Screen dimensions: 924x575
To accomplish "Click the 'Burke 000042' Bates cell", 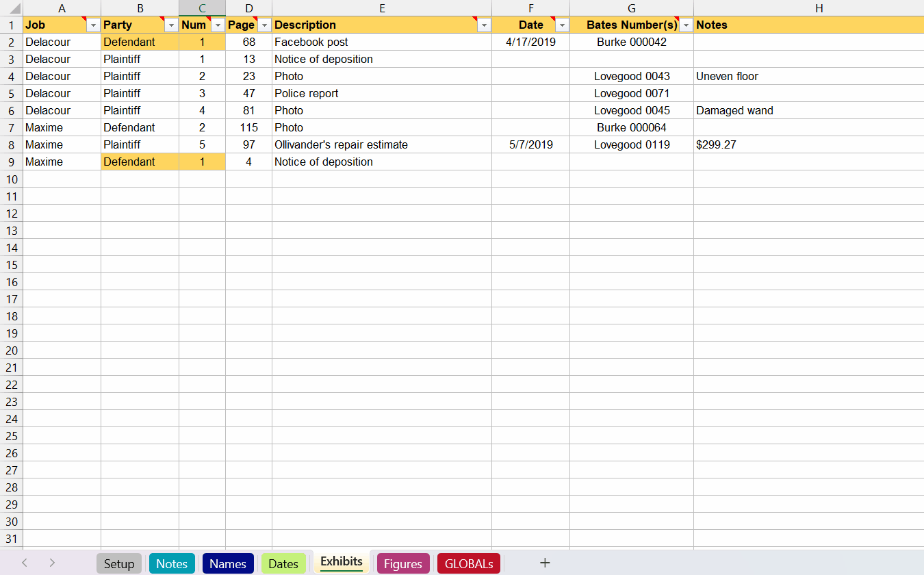I will pos(632,42).
